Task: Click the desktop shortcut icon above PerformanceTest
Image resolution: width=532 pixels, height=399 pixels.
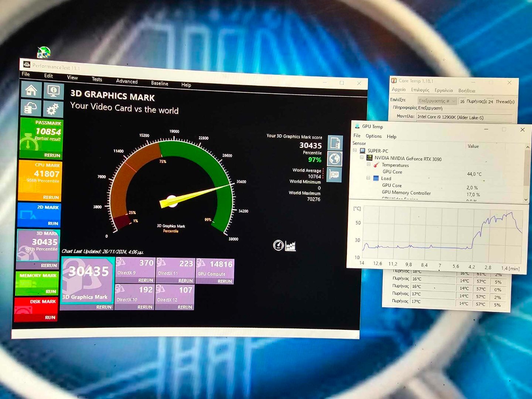Action: click(44, 52)
